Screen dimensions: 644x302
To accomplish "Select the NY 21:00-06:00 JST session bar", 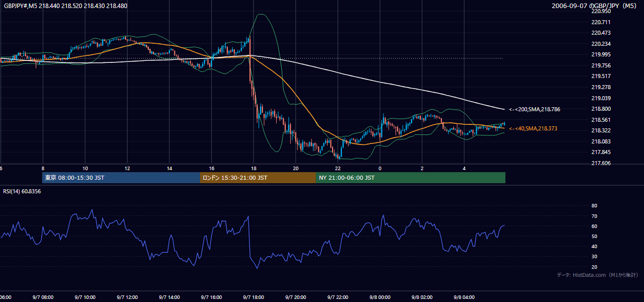I will [411, 178].
